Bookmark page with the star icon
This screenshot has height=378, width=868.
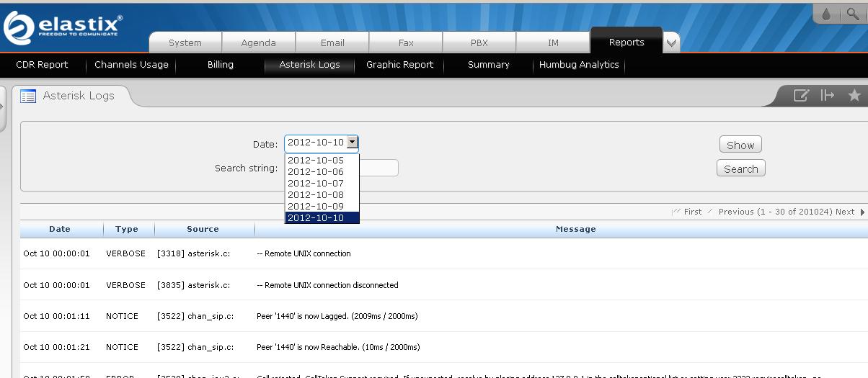854,96
